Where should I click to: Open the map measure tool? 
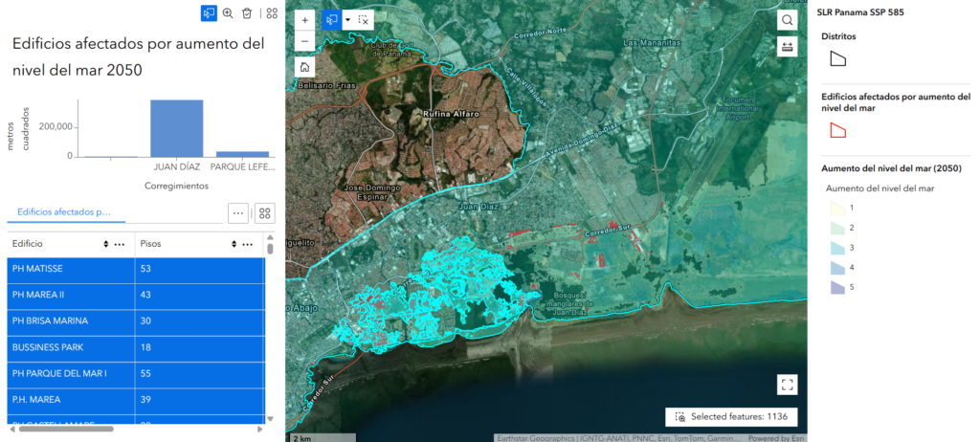tap(787, 47)
